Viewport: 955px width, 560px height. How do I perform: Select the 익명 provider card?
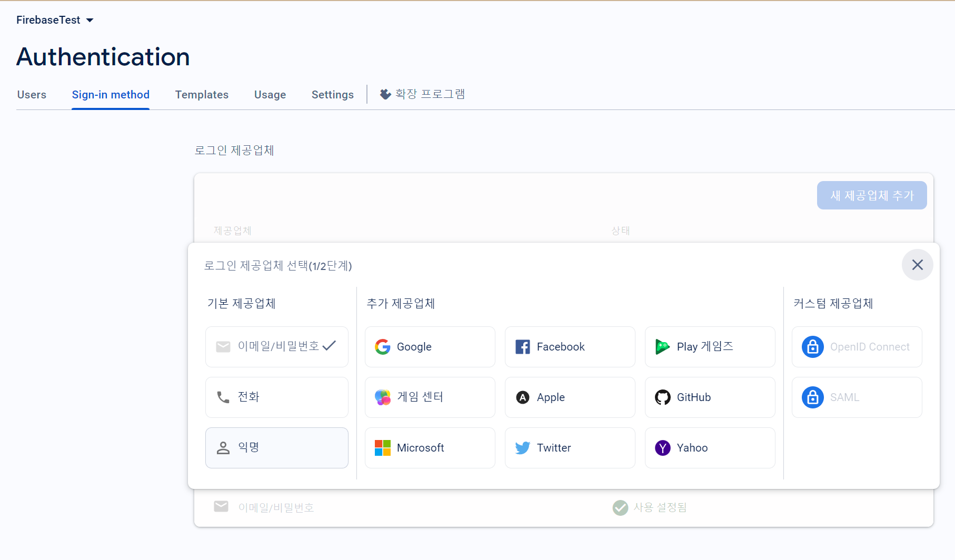277,448
